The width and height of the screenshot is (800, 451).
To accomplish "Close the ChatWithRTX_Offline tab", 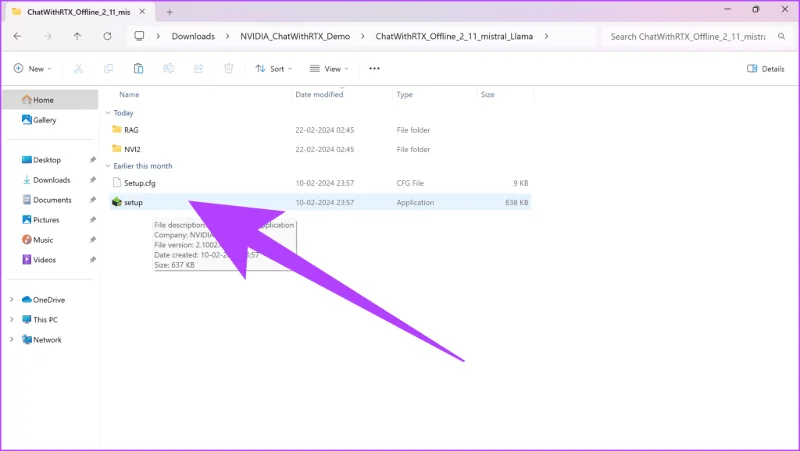I will [142, 11].
